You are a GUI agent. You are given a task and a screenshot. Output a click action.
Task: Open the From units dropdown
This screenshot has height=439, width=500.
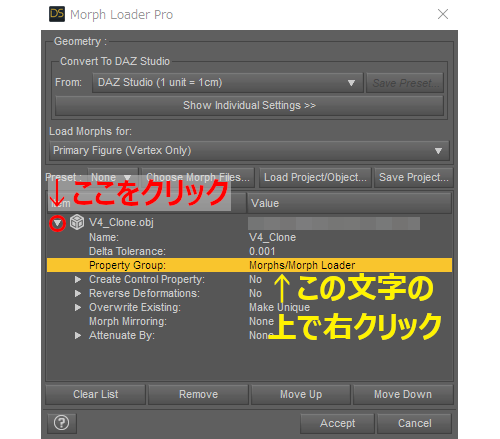click(228, 83)
